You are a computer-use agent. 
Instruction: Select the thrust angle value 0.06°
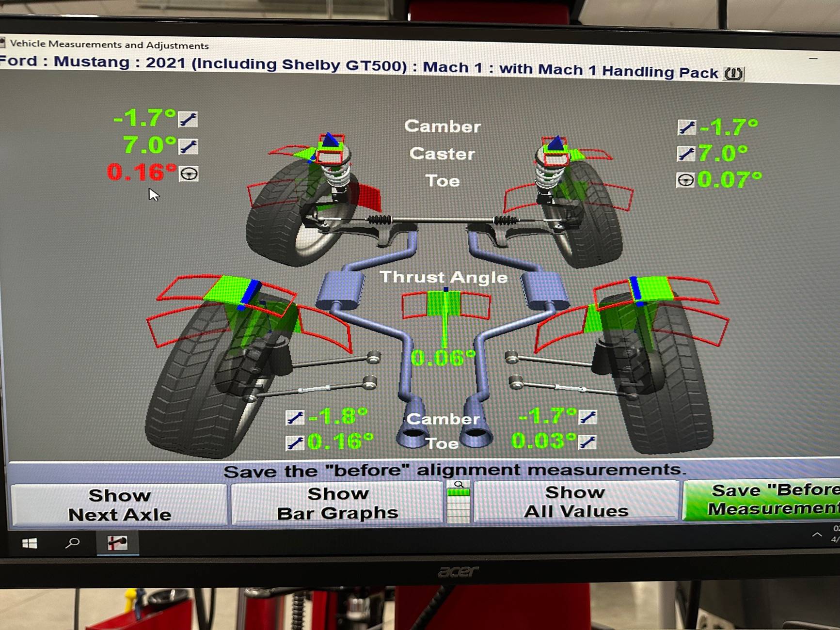443,358
